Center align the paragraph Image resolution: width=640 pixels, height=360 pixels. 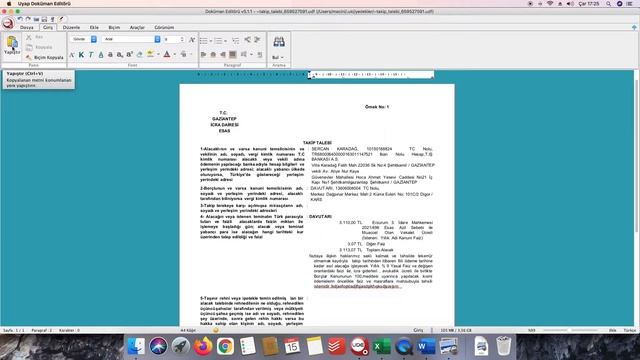(213, 54)
